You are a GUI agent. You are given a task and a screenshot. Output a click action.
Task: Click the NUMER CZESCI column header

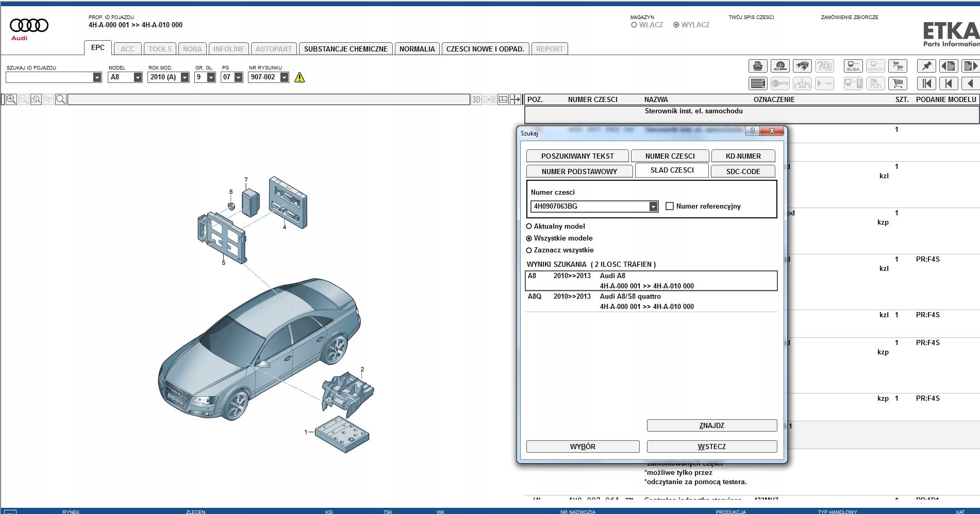[x=592, y=99]
